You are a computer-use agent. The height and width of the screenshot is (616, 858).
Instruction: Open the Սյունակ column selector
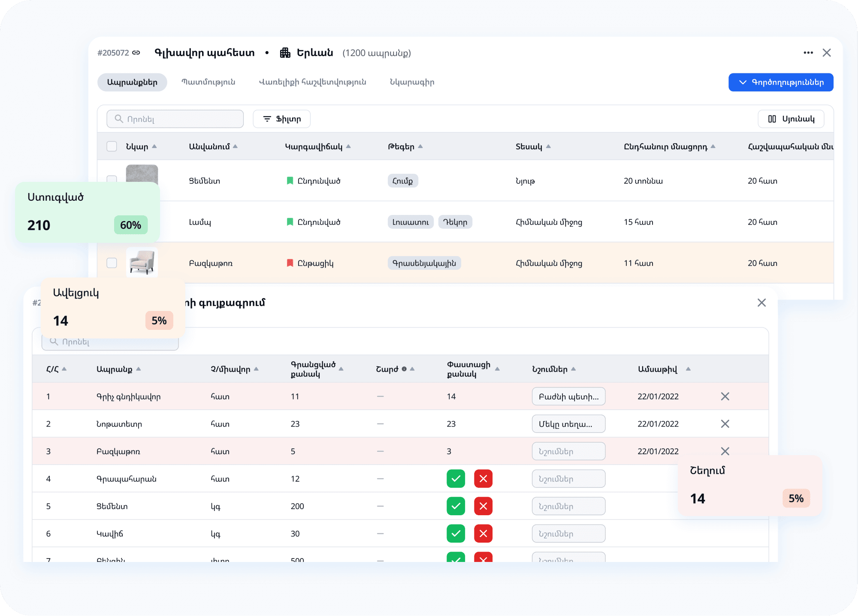[791, 119]
